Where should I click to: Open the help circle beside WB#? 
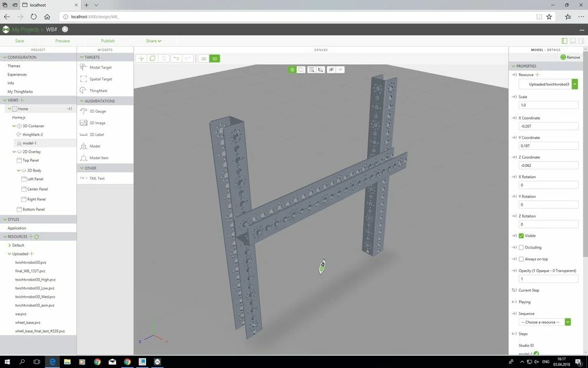(65, 29)
